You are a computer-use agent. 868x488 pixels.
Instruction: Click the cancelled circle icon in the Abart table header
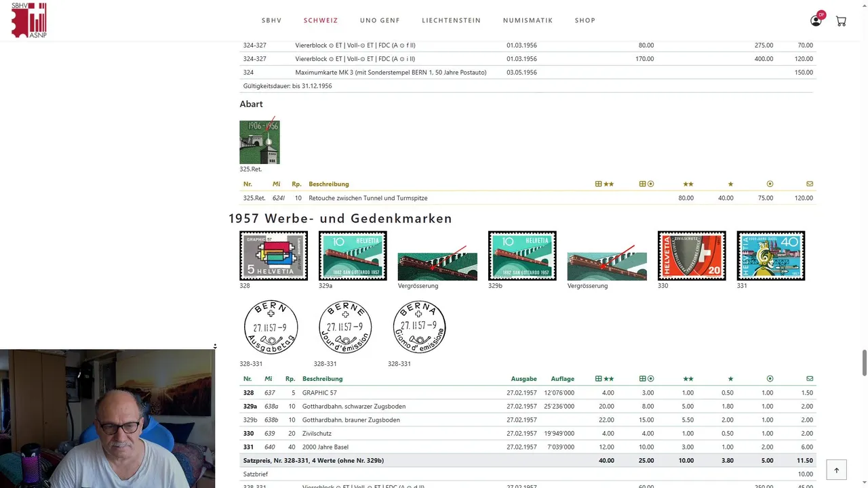[x=770, y=184]
